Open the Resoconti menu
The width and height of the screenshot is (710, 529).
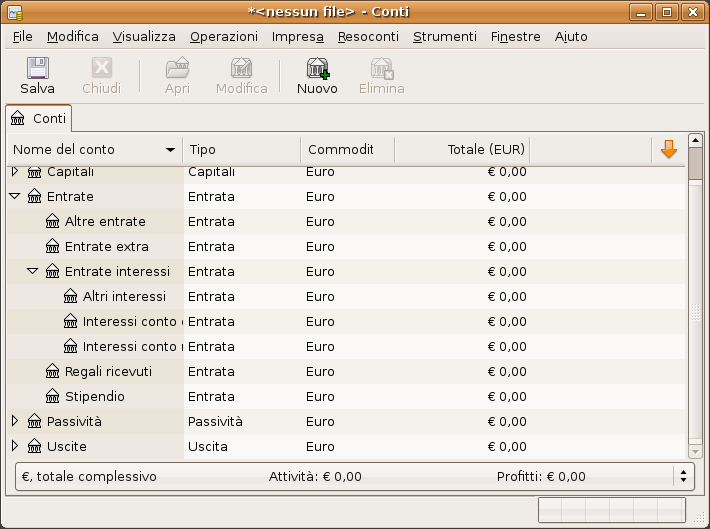click(368, 36)
